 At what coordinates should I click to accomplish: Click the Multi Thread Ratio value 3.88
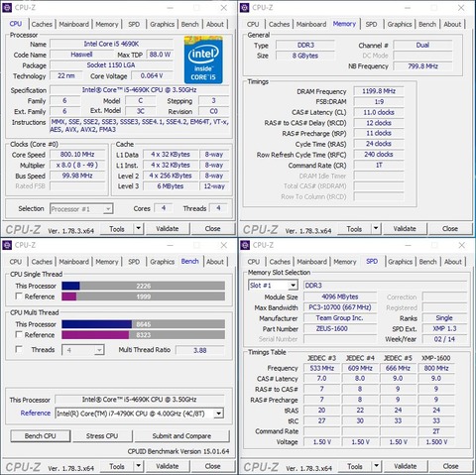click(200, 350)
